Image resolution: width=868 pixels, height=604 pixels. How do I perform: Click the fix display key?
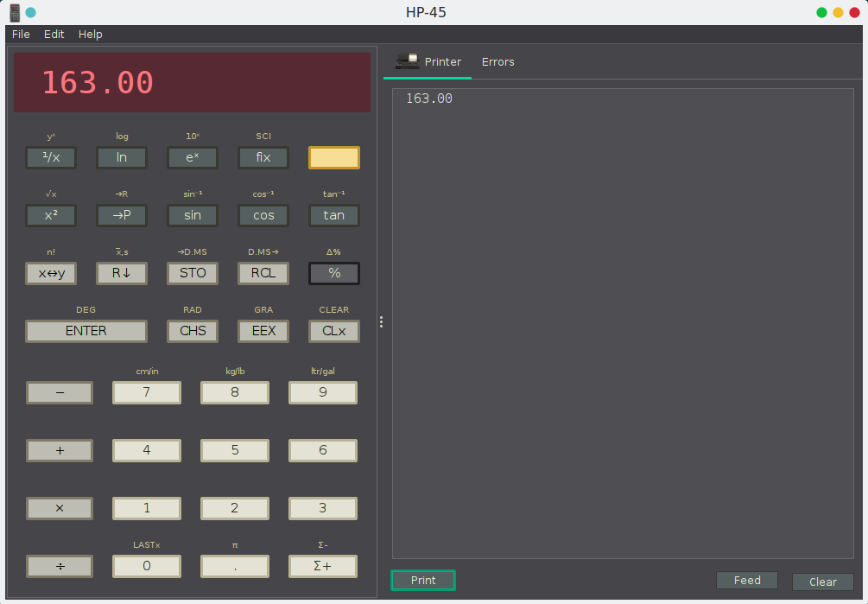click(x=263, y=158)
